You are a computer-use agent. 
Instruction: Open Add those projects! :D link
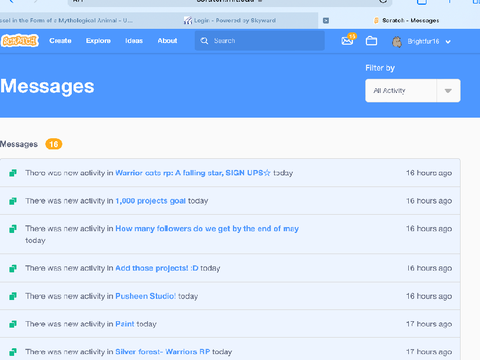coord(157,268)
